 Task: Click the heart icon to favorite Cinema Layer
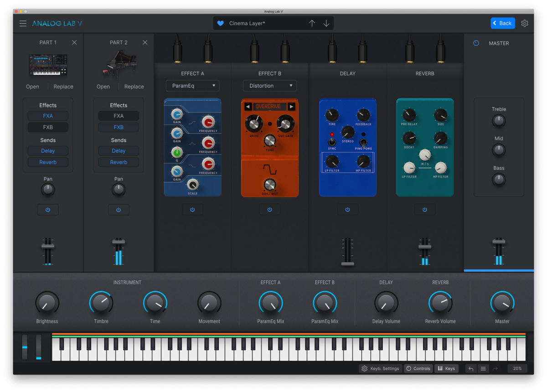pos(220,23)
